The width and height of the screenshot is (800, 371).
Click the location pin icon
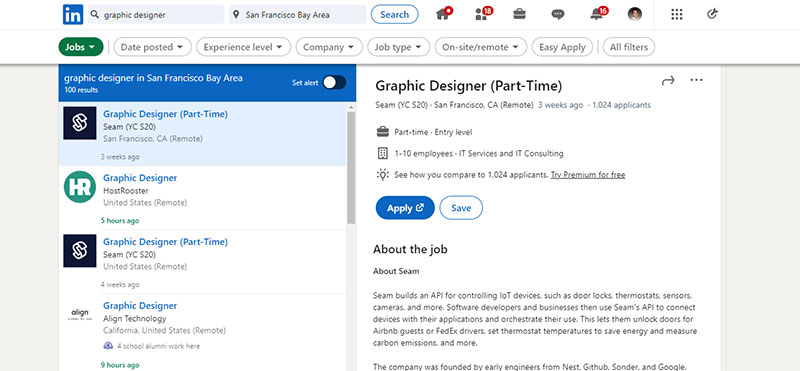click(x=236, y=15)
